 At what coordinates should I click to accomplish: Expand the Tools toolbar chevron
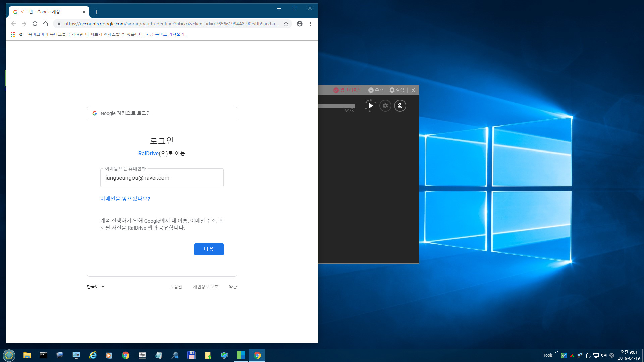pos(557,352)
